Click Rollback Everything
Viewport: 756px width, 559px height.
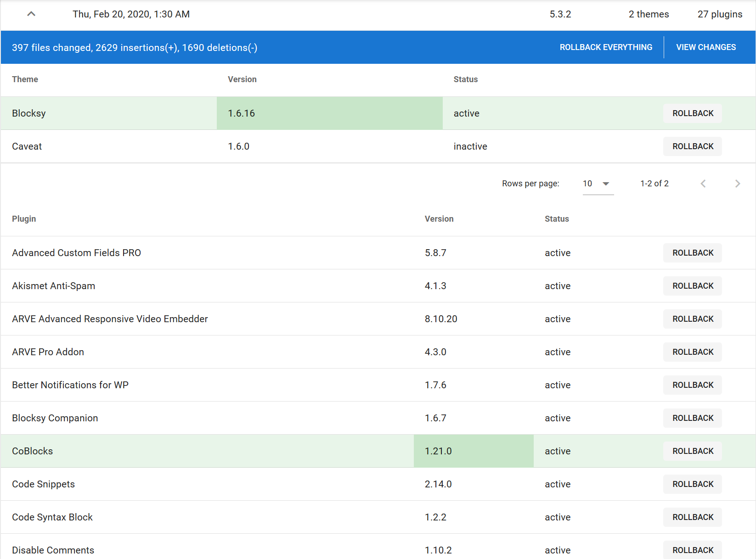tap(606, 47)
